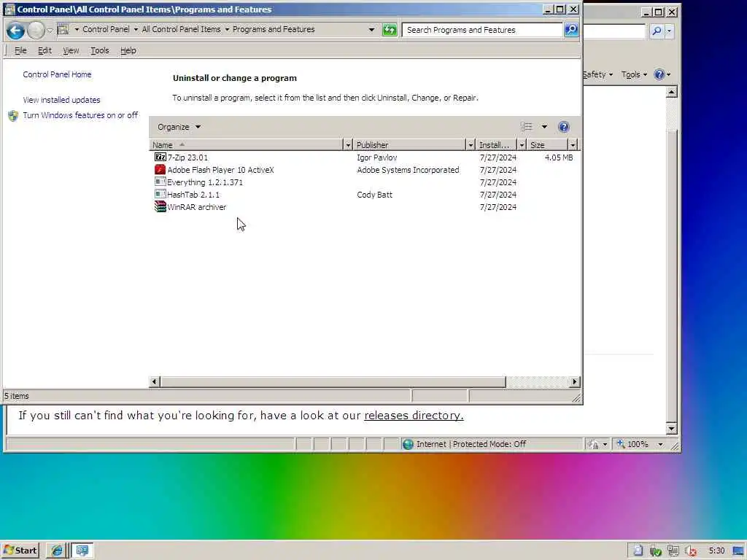
Task: Expand the Organize dropdown
Action: pyautogui.click(x=179, y=127)
